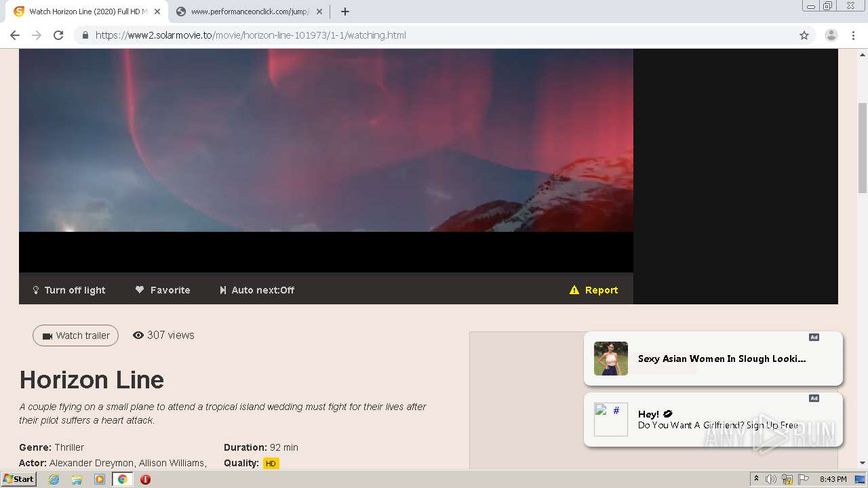
Task: View site info via padlock icon
Action: pyautogui.click(x=85, y=35)
